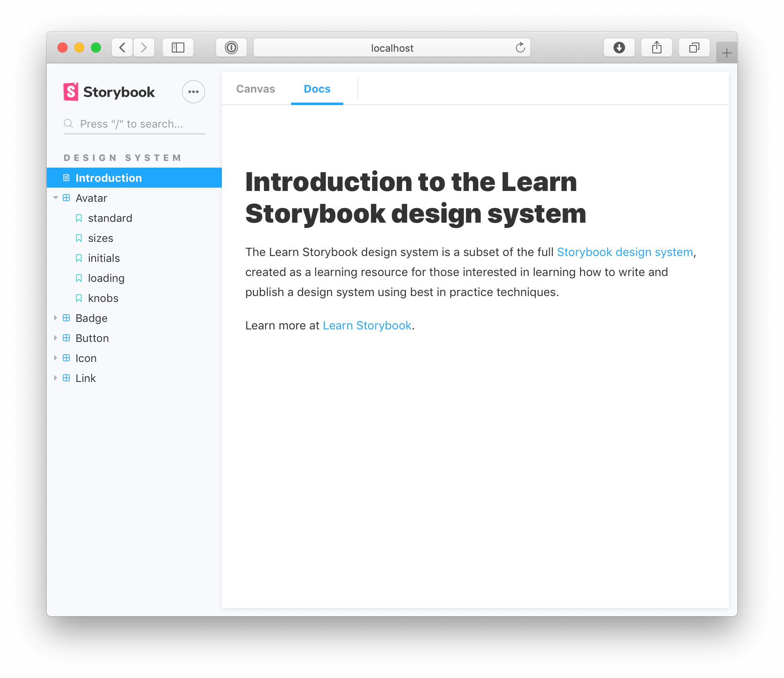
Task: Select the Docs tab
Action: pos(317,89)
